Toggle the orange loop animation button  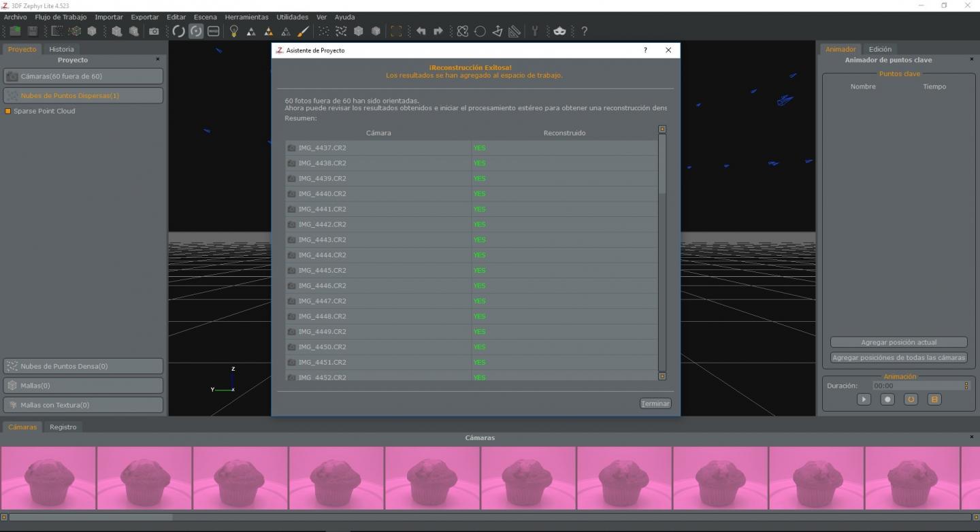911,399
